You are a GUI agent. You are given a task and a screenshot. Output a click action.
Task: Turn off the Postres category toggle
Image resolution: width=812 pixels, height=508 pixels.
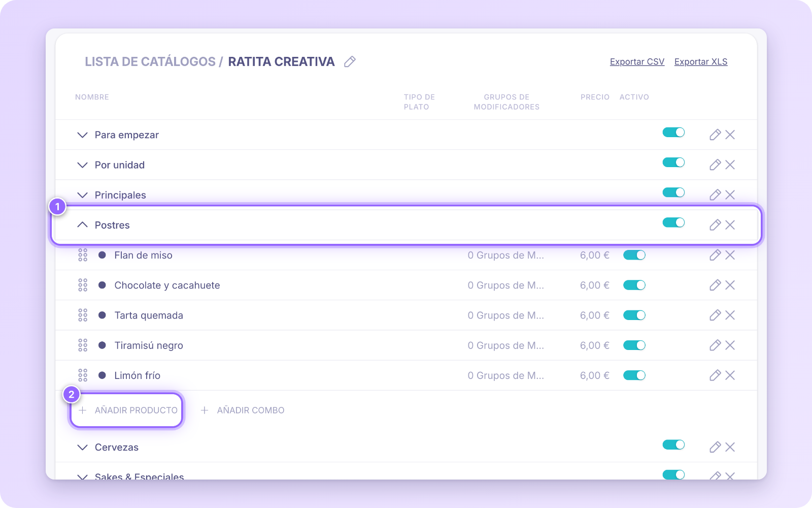click(x=673, y=223)
